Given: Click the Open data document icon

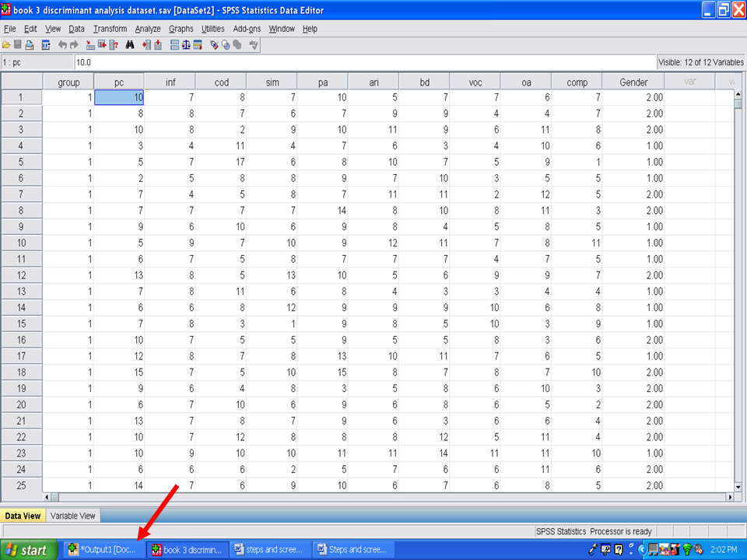Looking at the screenshot, I should [x=6, y=45].
